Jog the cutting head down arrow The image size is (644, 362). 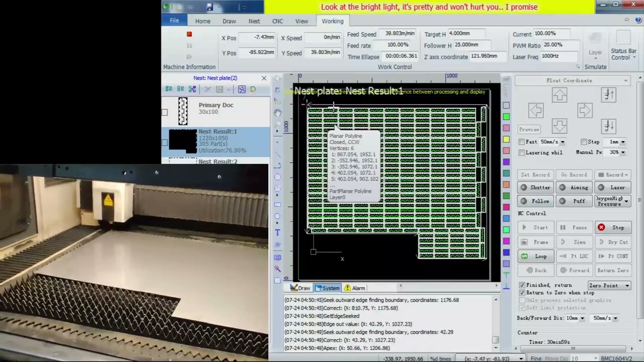click(559, 125)
